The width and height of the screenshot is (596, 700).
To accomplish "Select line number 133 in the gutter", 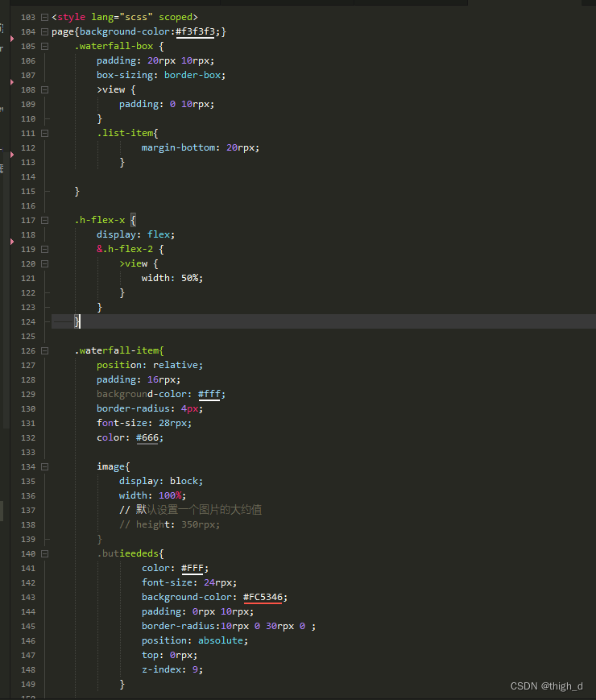I will point(28,452).
